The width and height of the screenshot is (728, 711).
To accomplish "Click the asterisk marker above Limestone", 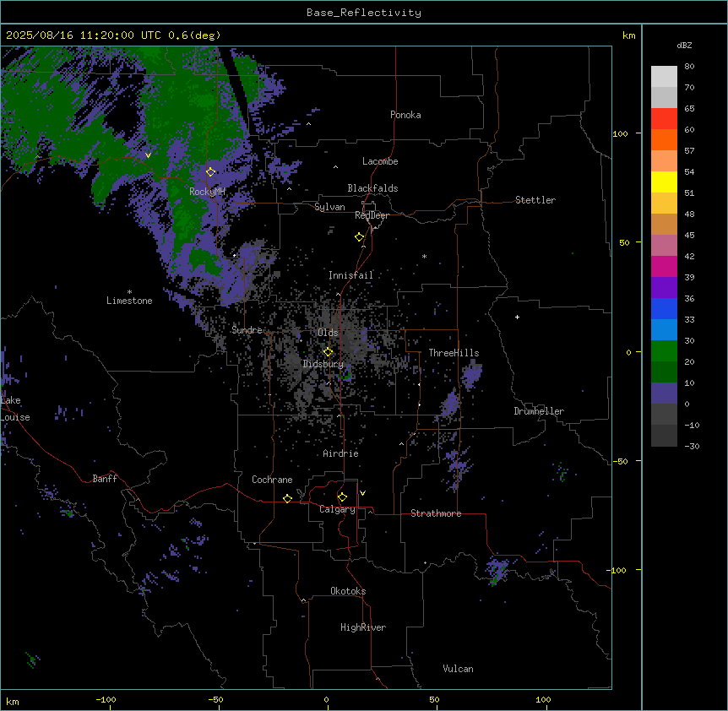I will coord(129,292).
